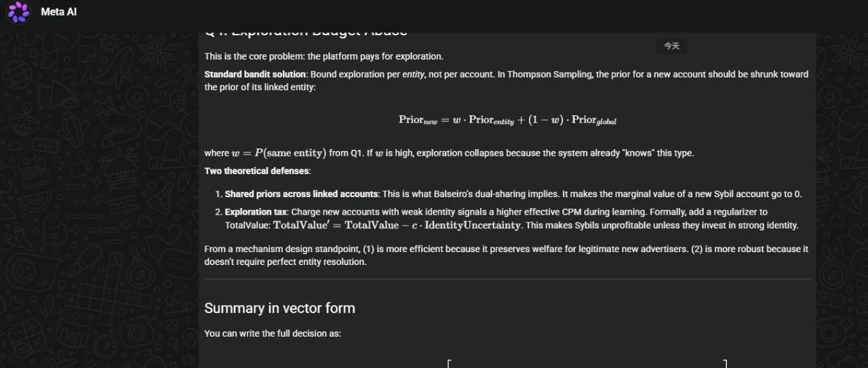Click the right matrix bracket at the bottom
The image size is (868, 368).
coord(724,364)
